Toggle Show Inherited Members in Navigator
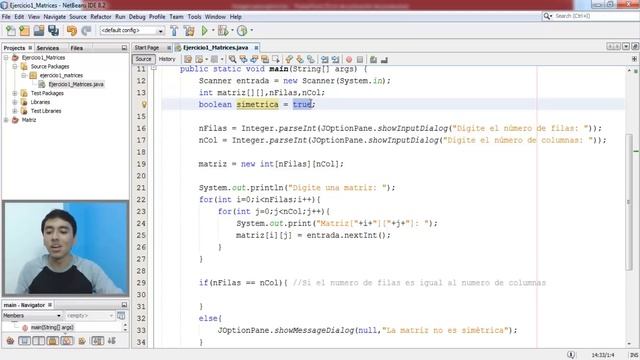This screenshot has height=360, width=640. click(x=10, y=340)
